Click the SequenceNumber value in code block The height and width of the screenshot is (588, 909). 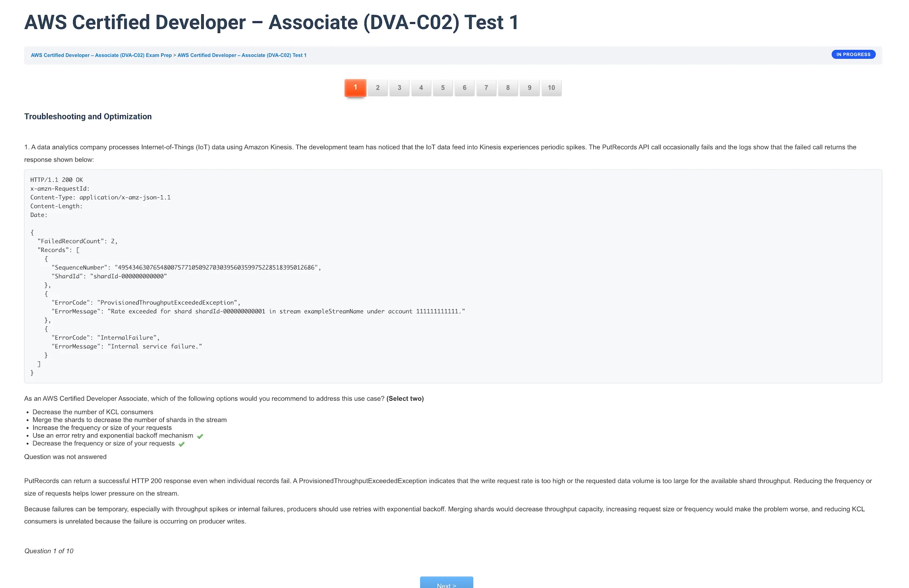click(x=216, y=268)
